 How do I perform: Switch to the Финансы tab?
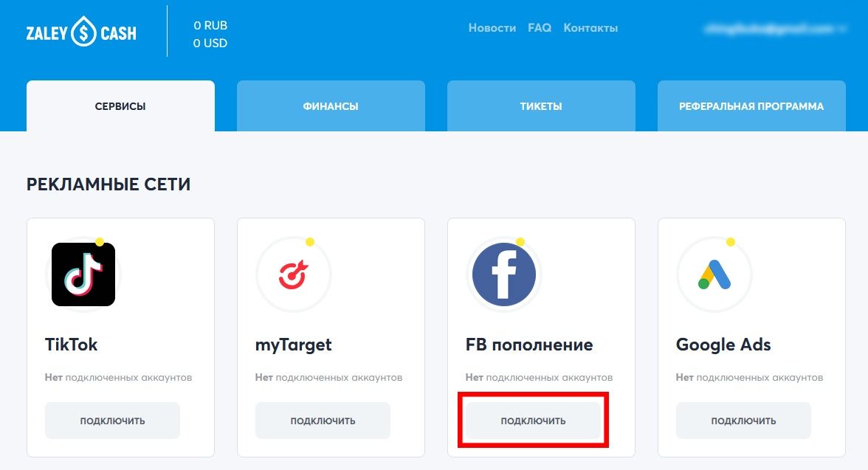click(331, 106)
